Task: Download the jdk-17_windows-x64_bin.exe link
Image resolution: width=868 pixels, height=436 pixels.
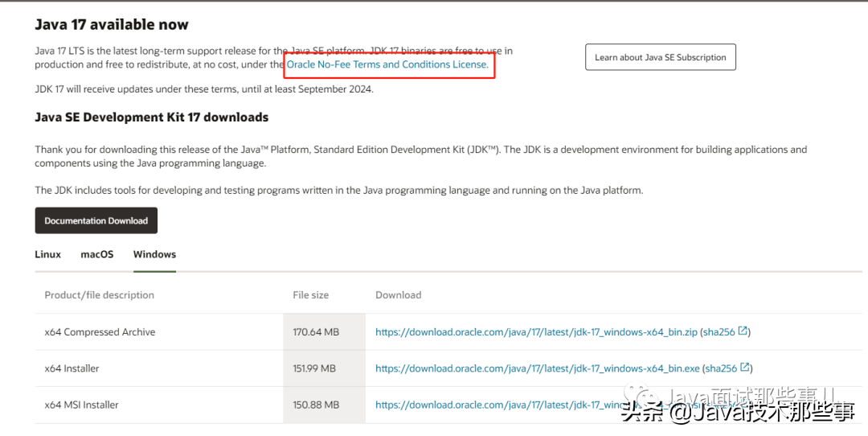Action: click(538, 368)
